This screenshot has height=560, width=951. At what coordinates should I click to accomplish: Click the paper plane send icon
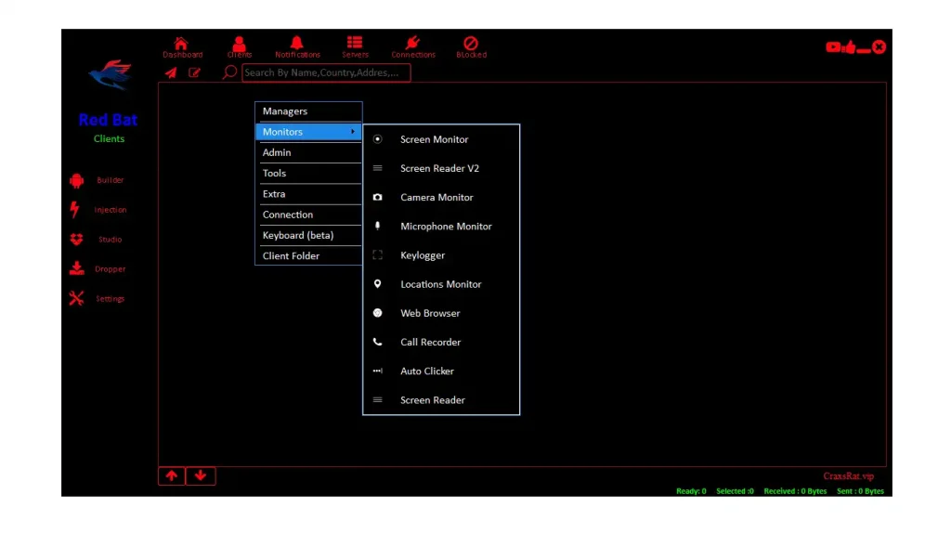click(171, 72)
